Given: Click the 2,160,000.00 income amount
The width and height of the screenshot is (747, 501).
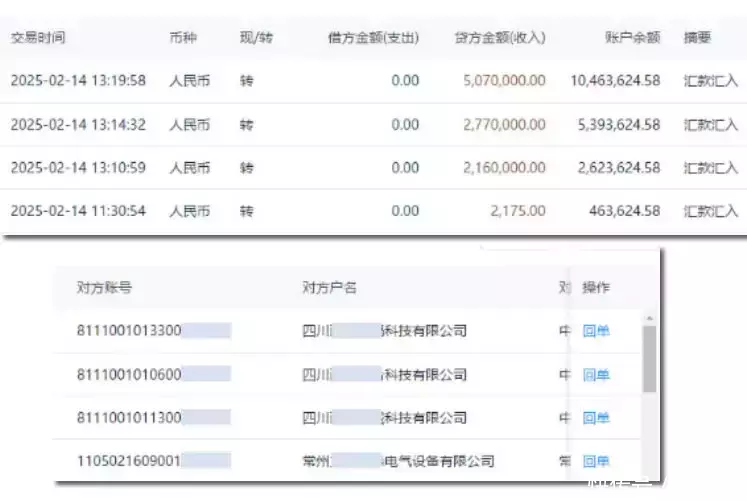Looking at the screenshot, I should pos(504,168).
